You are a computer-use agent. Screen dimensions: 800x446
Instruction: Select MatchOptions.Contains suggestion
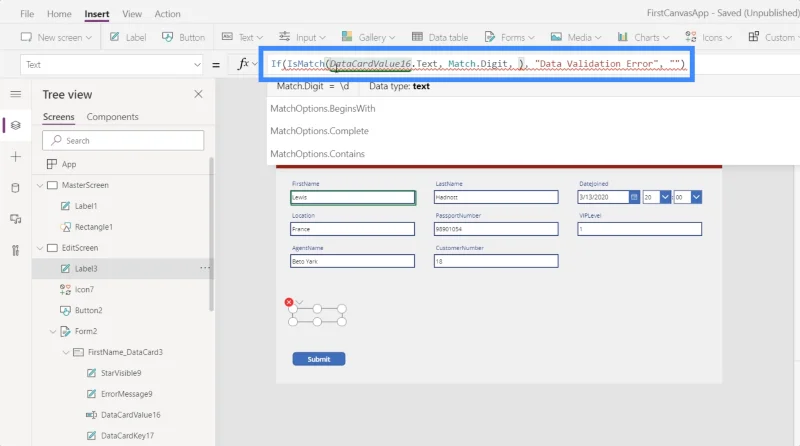pyautogui.click(x=317, y=154)
